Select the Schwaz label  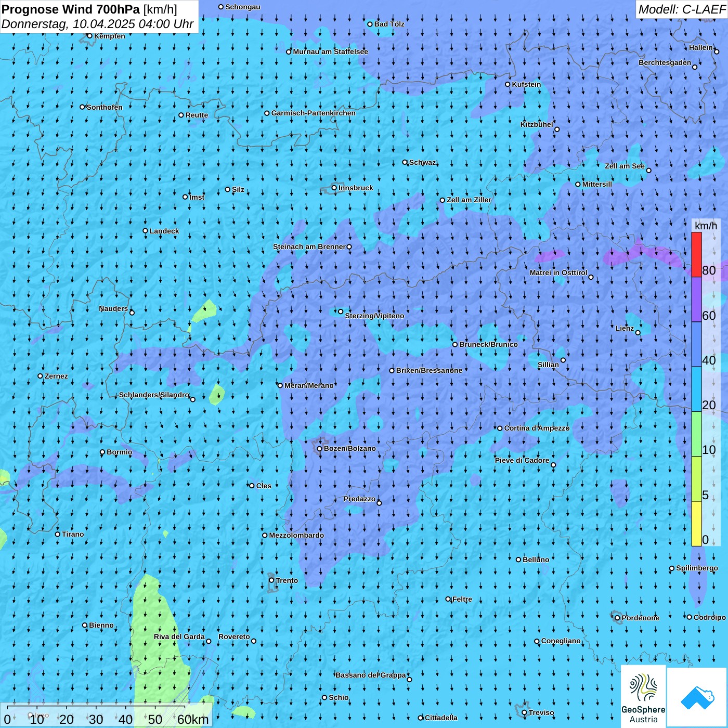click(422, 162)
